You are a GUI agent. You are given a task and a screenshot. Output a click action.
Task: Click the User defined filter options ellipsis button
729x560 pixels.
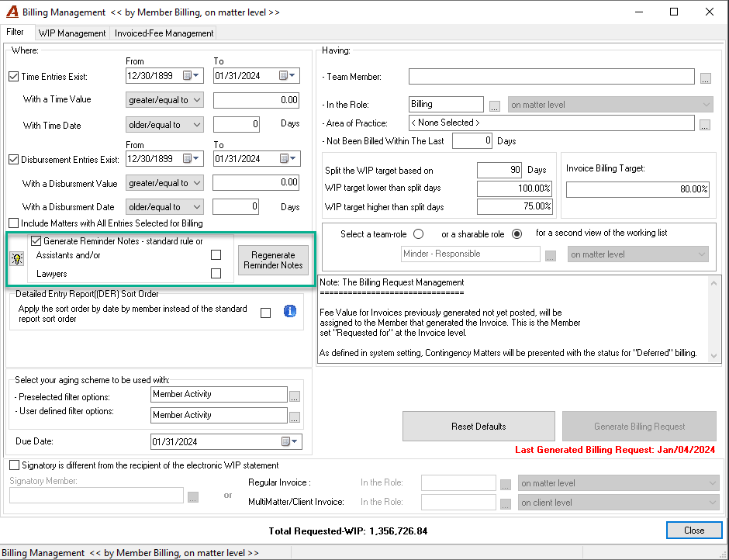[294, 417]
